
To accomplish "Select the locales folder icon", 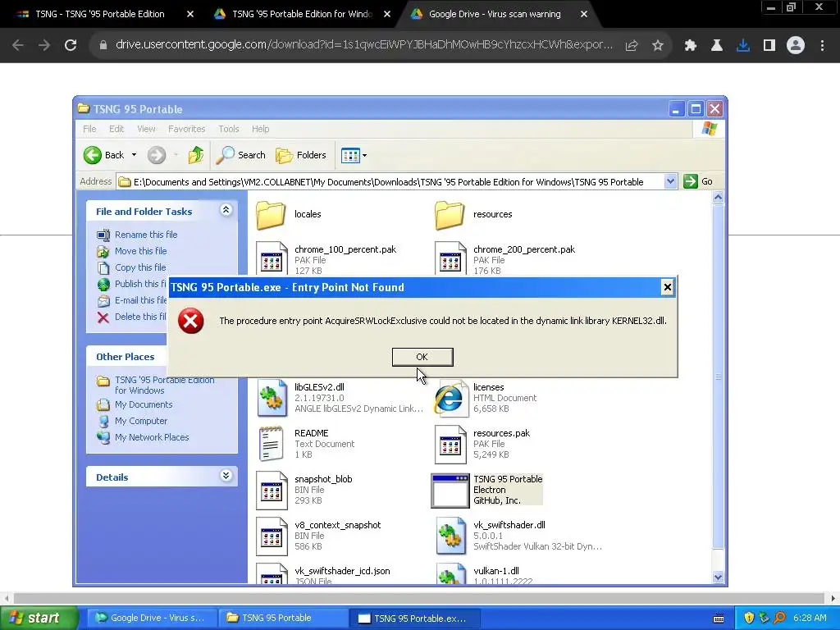I will 271,214.
